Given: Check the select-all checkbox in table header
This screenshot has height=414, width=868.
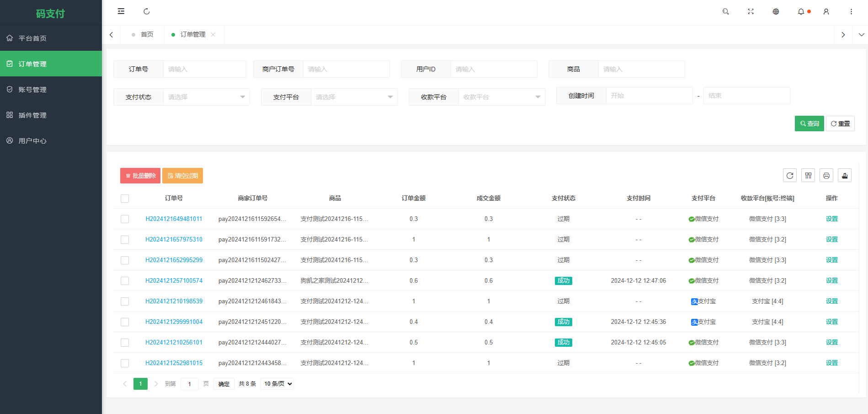Looking at the screenshot, I should [125, 199].
